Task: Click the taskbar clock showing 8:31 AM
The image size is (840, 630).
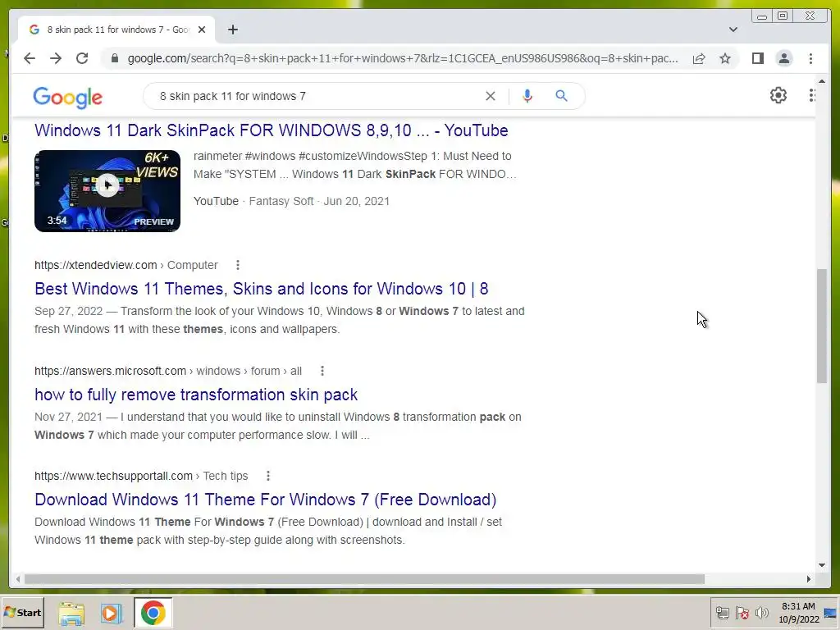Action: tap(798, 613)
